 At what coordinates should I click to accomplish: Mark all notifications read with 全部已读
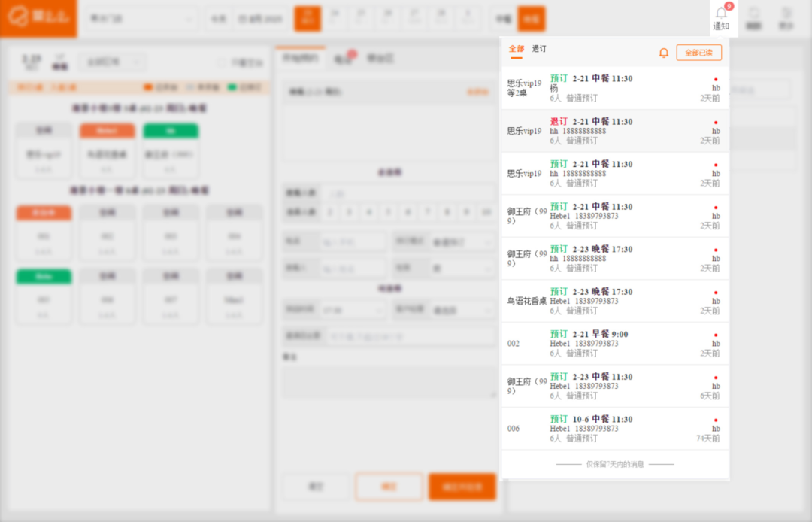click(698, 53)
